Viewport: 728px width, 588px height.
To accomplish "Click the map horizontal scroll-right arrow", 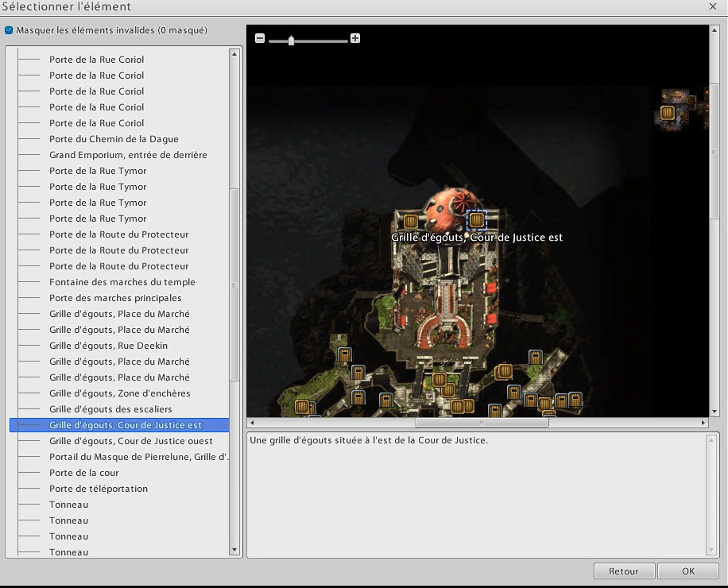I will [x=703, y=422].
